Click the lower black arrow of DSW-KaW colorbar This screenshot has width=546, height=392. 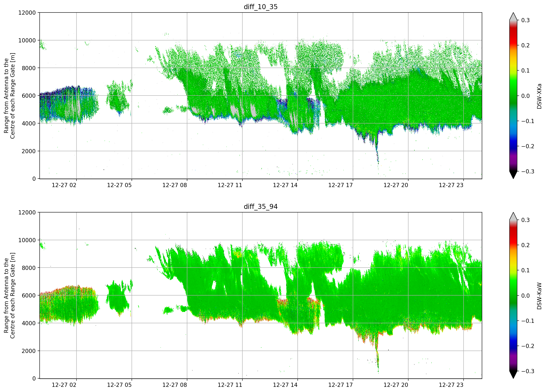pos(513,375)
